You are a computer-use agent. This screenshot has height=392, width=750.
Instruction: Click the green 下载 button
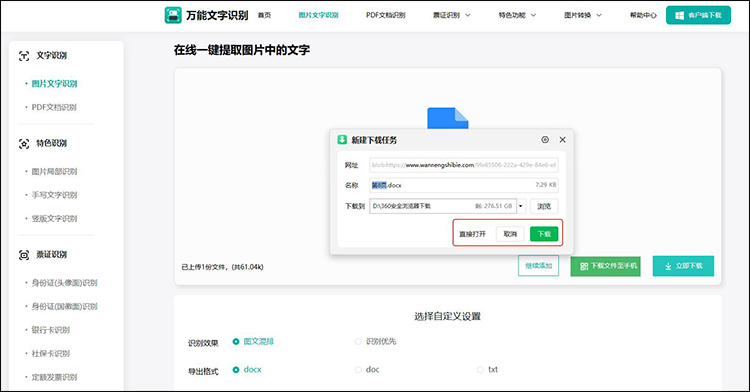tap(544, 234)
